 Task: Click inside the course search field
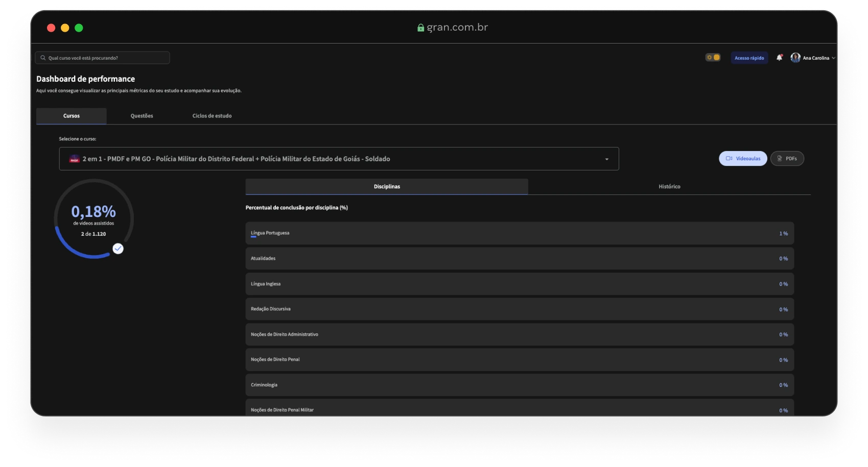102,57
